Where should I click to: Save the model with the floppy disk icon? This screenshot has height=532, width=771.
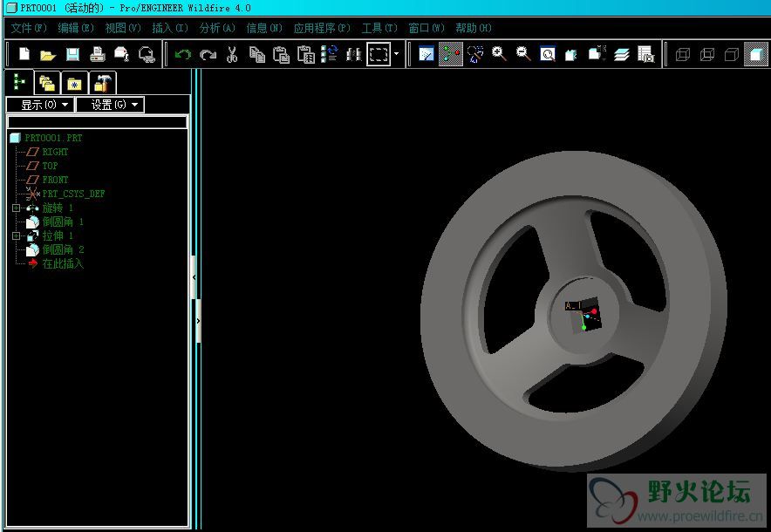pyautogui.click(x=72, y=54)
